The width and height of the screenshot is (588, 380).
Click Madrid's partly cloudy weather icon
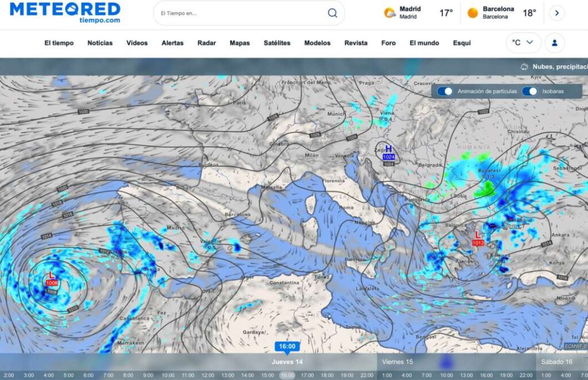(390, 13)
